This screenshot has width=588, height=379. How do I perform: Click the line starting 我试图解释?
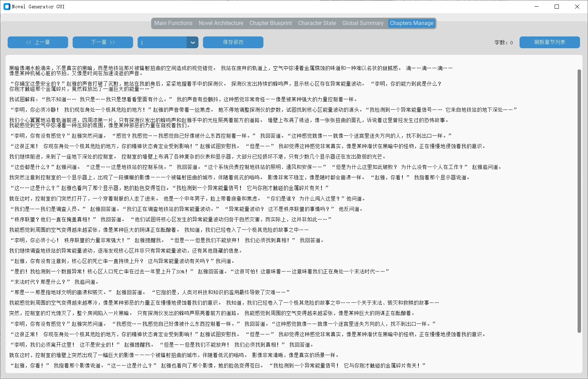(x=183, y=100)
